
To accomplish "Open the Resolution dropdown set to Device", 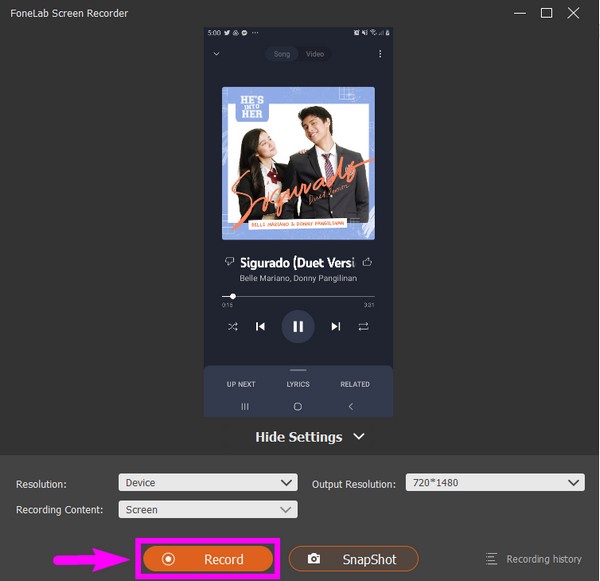I will (x=208, y=482).
